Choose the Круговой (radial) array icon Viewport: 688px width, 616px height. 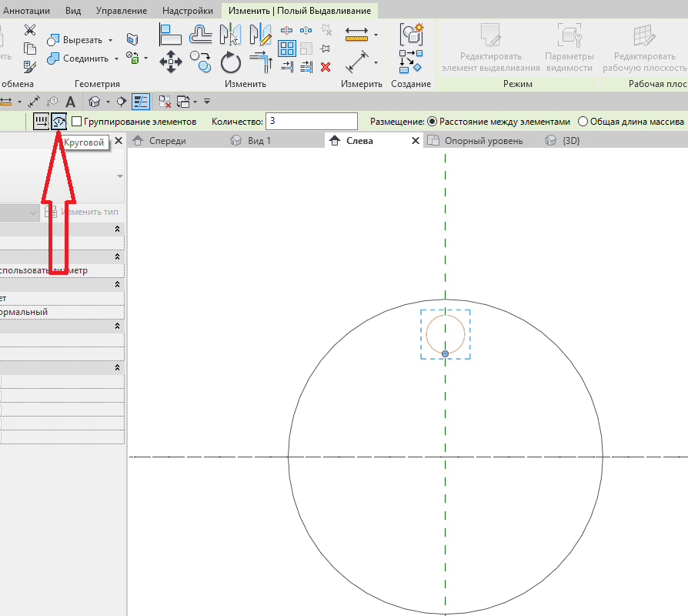[x=58, y=122]
